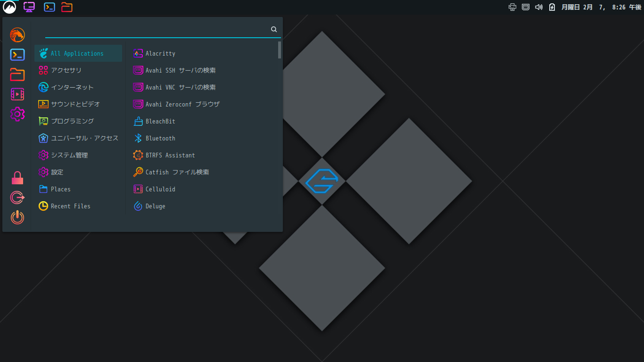Viewport: 644px width, 362px height.
Task: Launch BleachBit cleaner
Action: (203, 121)
